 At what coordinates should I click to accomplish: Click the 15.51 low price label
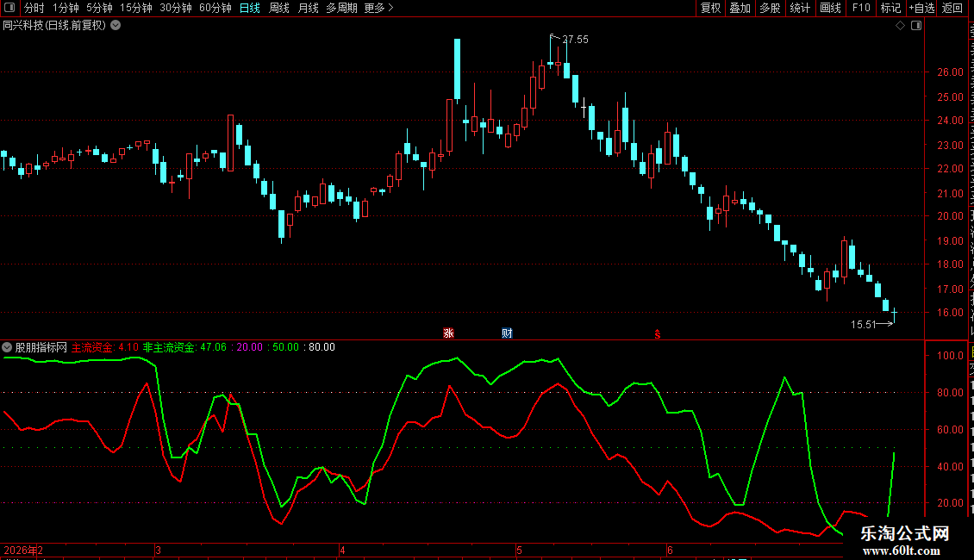point(863,324)
